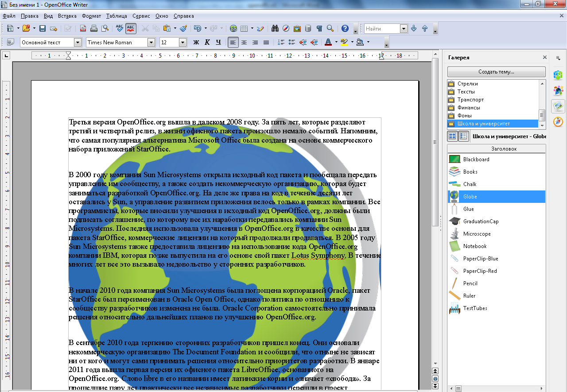Image resolution: width=567 pixels, height=392 pixels.
Task: Open Find & Replace binoculars icon
Action: pos(275,28)
